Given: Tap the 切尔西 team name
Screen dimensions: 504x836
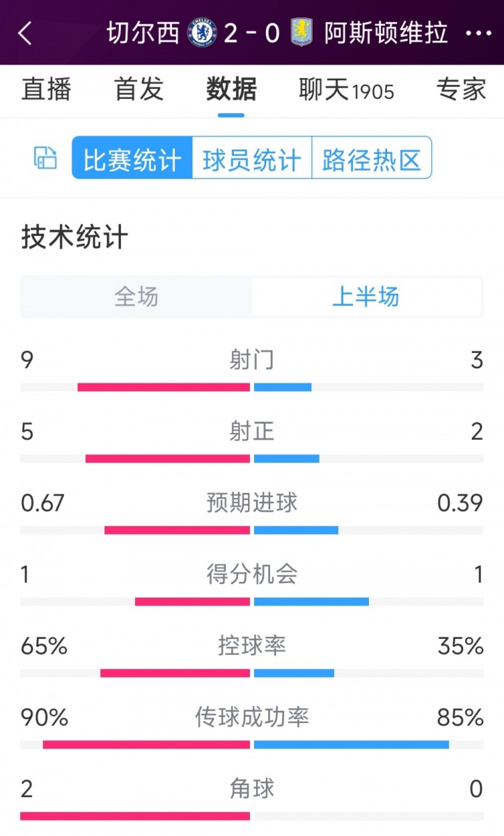Looking at the screenshot, I should [143, 32].
